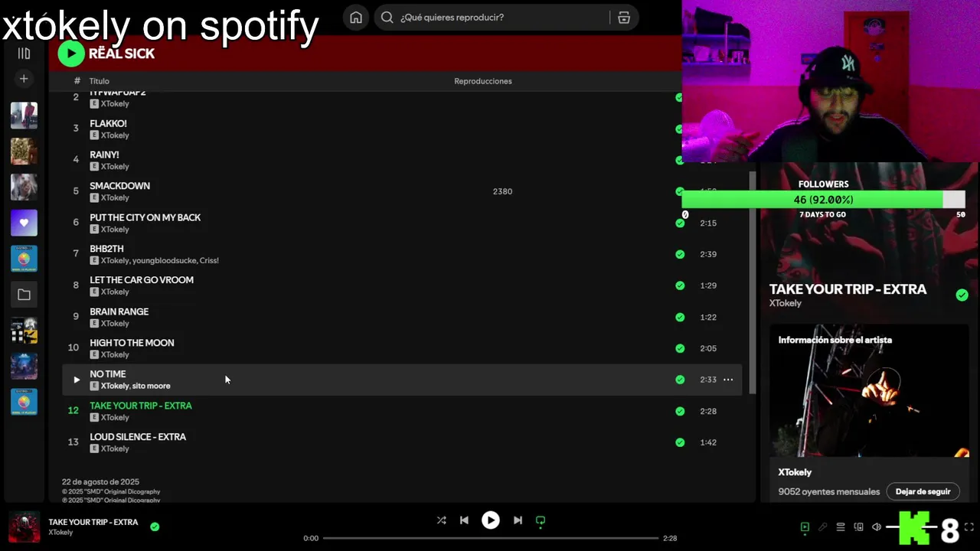Image resolution: width=980 pixels, height=551 pixels.
Task: Open the youngbloodsucke artist link
Action: 163,260
